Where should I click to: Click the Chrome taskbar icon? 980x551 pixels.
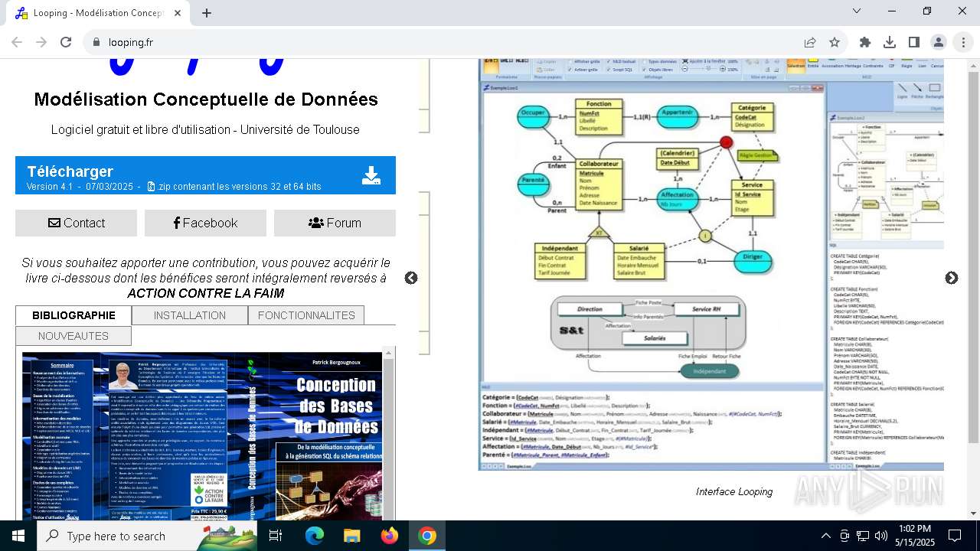(427, 536)
